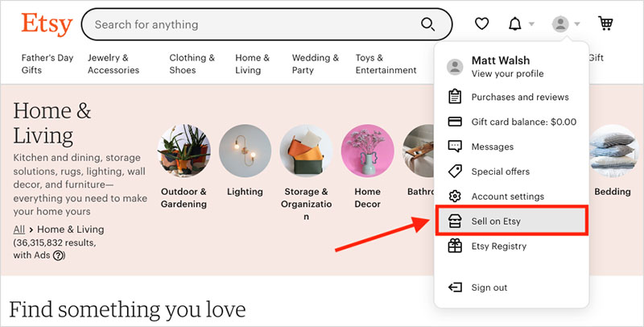Screen dimensions: 644x327
Task: Expand notifications dropdown arrow
Action: coord(531,24)
